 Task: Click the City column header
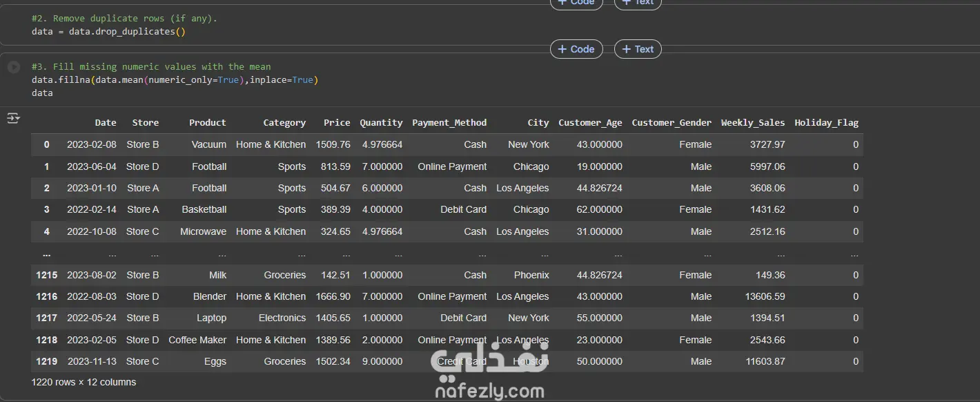click(x=538, y=123)
